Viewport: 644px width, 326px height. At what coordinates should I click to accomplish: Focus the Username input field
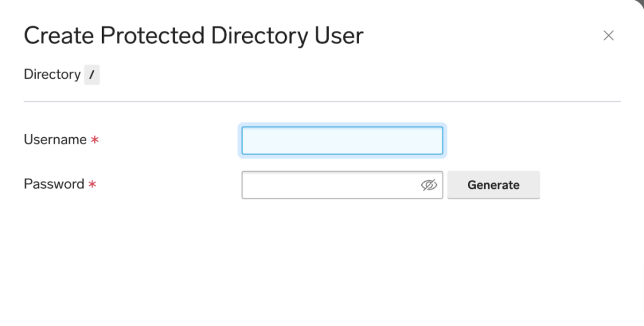click(x=342, y=140)
